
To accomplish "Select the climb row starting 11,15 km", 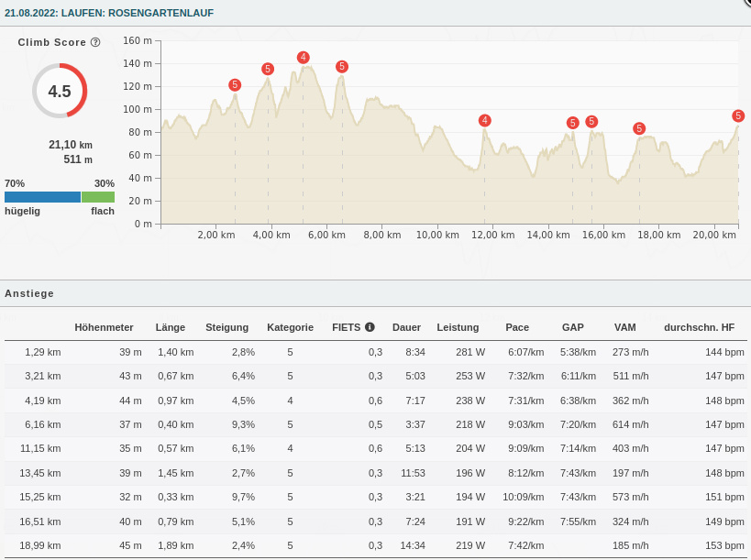I will 376,448.
